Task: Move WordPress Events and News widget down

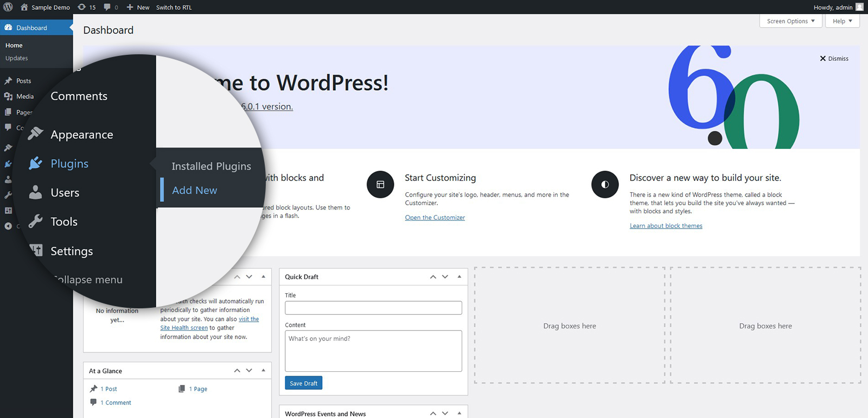Action: pos(445,414)
